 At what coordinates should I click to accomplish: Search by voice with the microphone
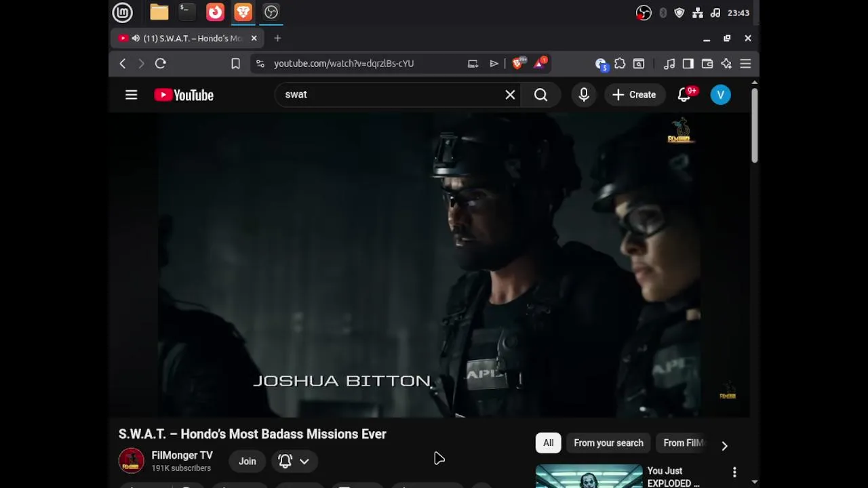(584, 95)
